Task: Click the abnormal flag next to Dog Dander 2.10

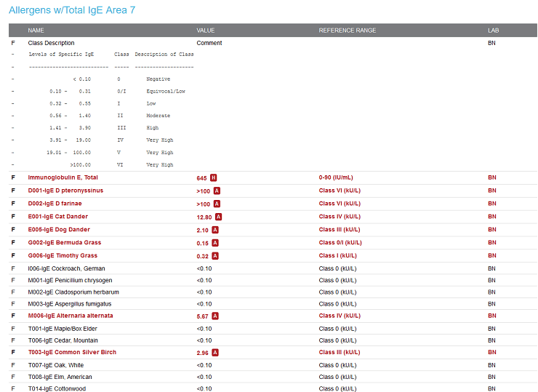Action: click(x=215, y=230)
